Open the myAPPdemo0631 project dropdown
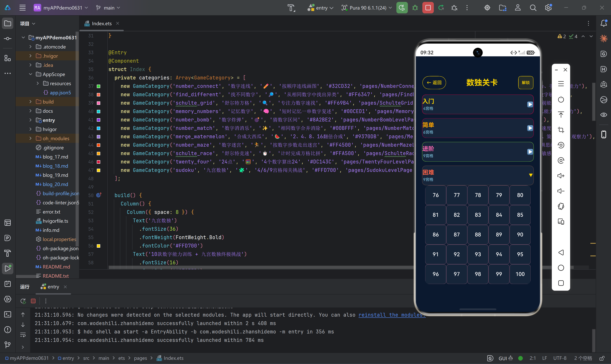The width and height of the screenshot is (611, 364). (x=61, y=8)
